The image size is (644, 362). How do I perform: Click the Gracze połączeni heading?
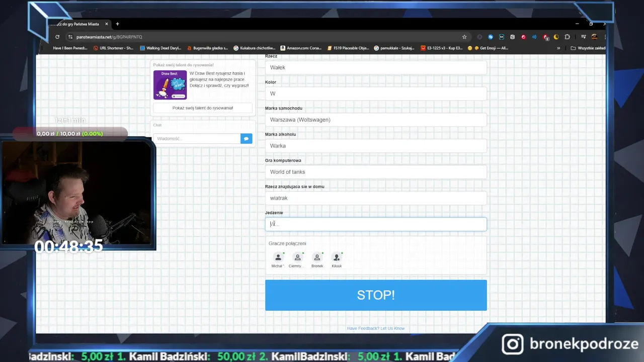coord(287,243)
